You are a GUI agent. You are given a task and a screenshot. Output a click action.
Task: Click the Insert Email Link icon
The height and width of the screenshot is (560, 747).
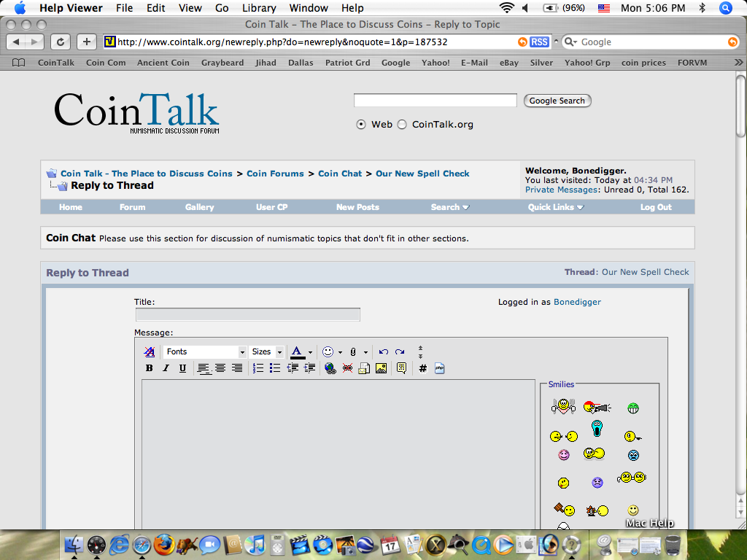tap(364, 368)
